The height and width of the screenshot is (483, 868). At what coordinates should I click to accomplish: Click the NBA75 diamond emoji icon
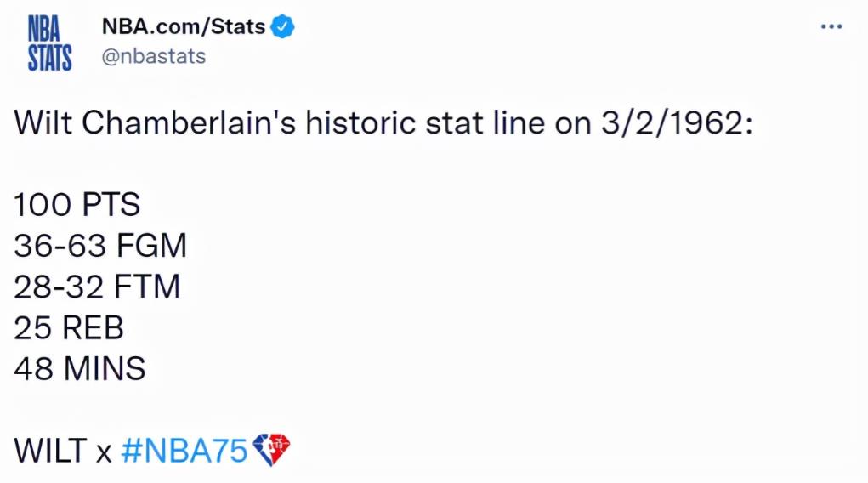[x=271, y=450]
